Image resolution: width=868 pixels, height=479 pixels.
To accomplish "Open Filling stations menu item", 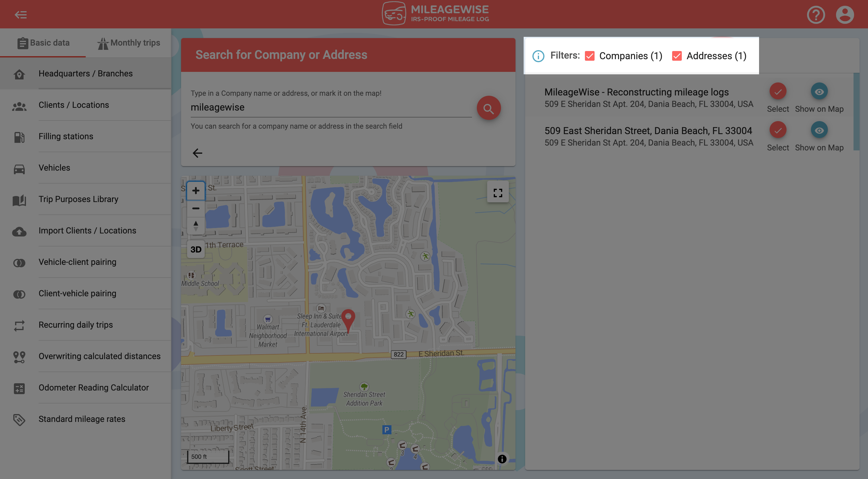I will click(86, 136).
